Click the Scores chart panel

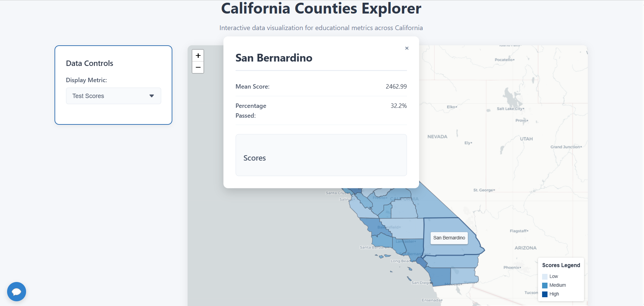point(321,155)
